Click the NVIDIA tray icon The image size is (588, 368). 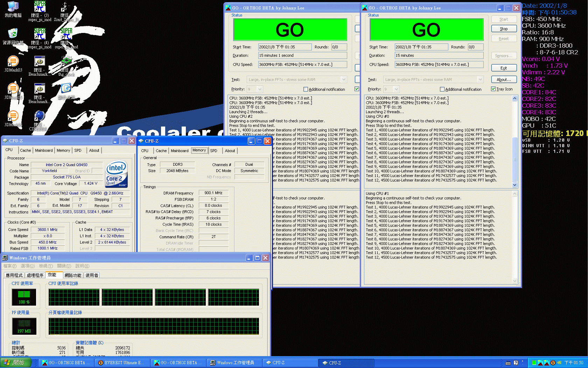pos(559,363)
